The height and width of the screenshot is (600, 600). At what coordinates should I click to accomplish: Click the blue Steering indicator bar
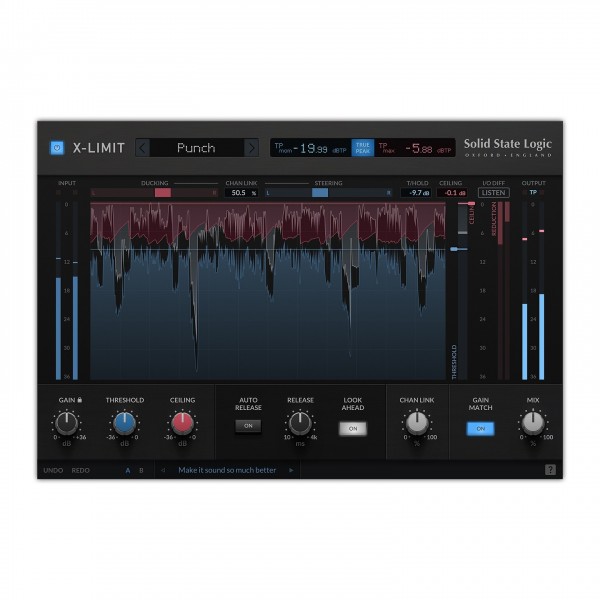(x=320, y=193)
